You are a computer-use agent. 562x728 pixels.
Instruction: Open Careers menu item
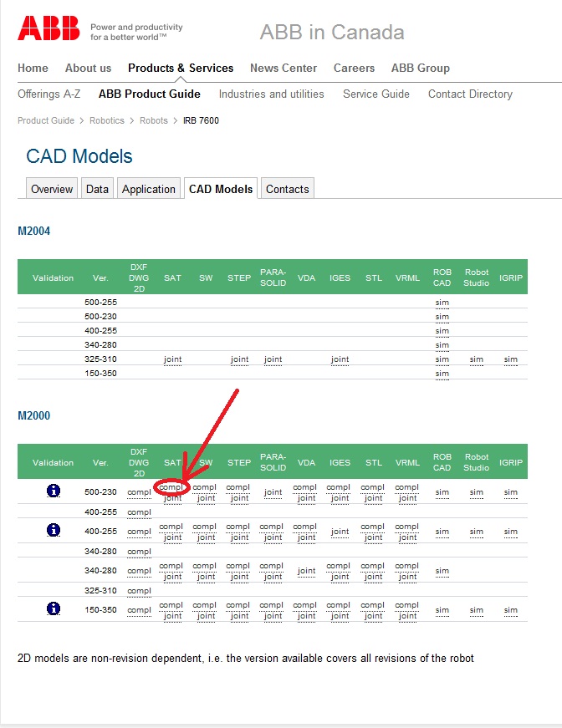click(x=354, y=68)
